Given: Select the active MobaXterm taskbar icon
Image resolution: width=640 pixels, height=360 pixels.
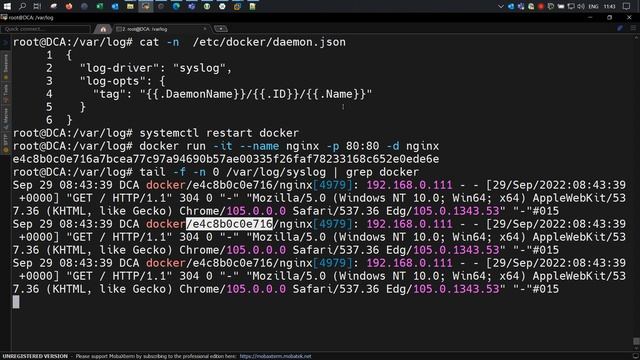Looking at the screenshot, I should (145, 6).
